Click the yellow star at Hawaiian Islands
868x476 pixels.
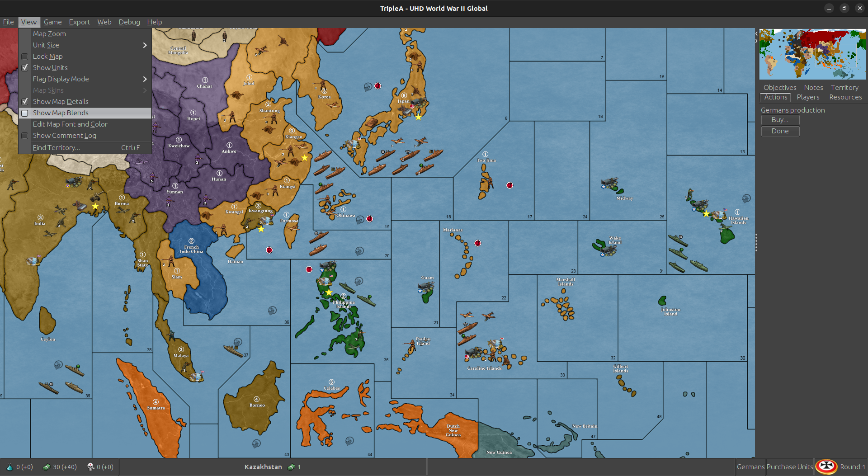[x=706, y=214]
